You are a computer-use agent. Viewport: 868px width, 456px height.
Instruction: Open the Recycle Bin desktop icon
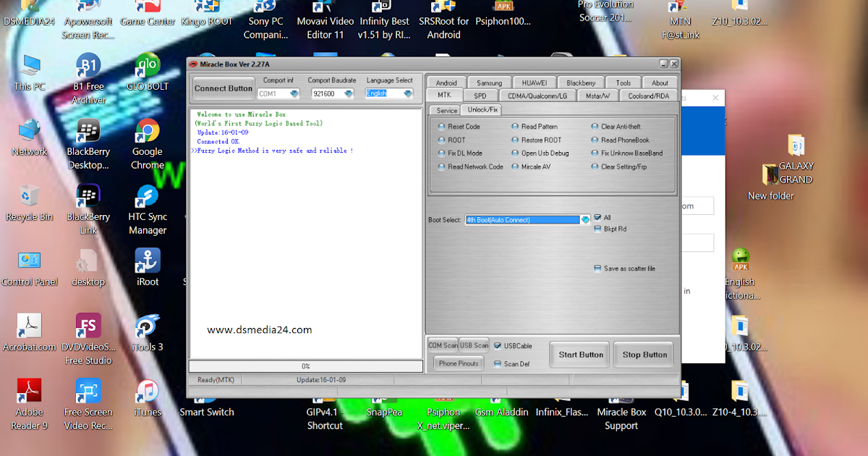coord(30,195)
